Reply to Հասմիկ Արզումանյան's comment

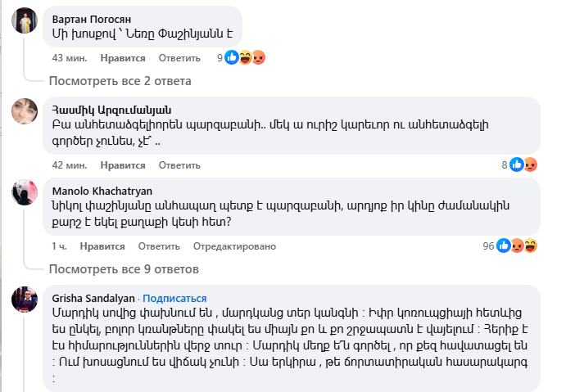click(x=179, y=164)
